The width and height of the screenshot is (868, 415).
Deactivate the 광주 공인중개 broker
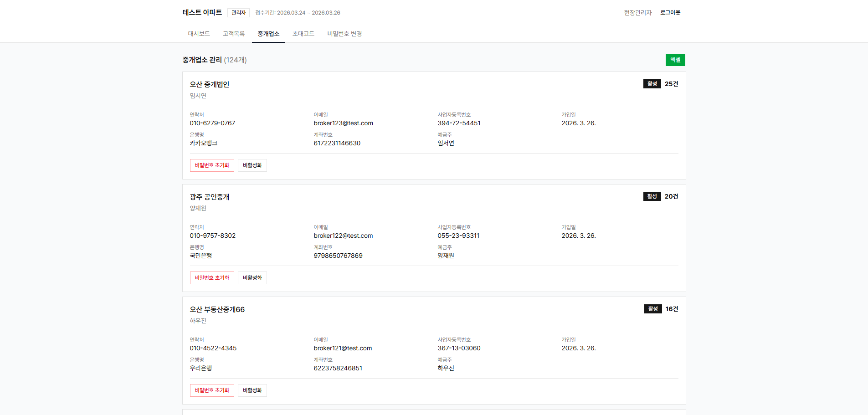[x=252, y=278]
